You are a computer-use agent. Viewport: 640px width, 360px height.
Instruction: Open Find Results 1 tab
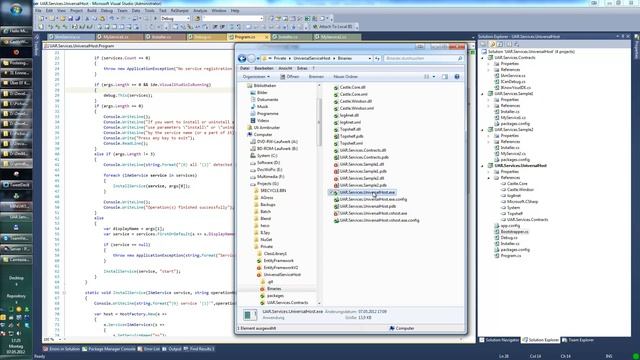point(199,349)
